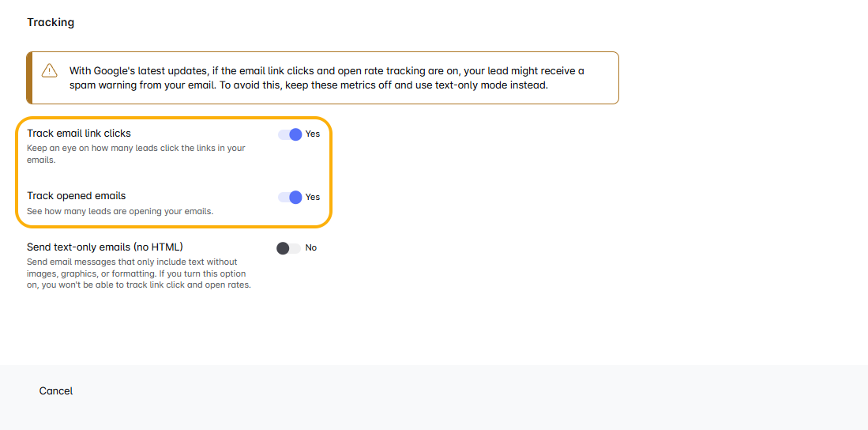
Task: Enable Send text-only emails toggle
Action: (x=288, y=248)
